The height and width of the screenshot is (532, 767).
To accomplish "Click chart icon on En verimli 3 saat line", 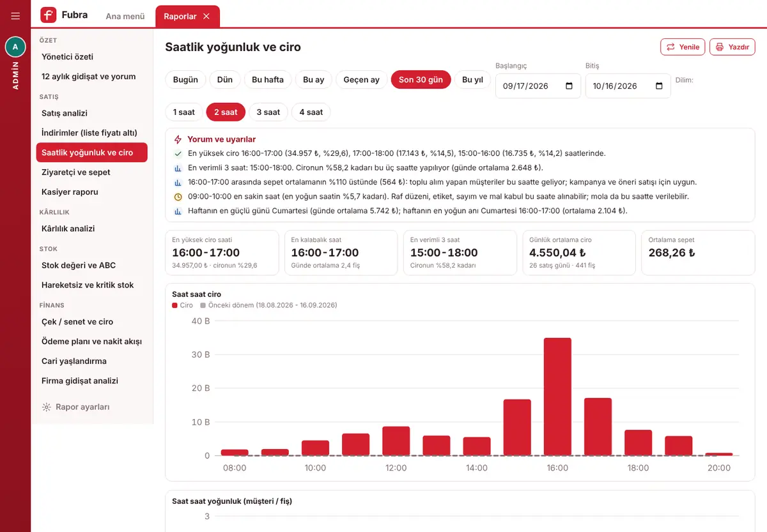I will (178, 168).
